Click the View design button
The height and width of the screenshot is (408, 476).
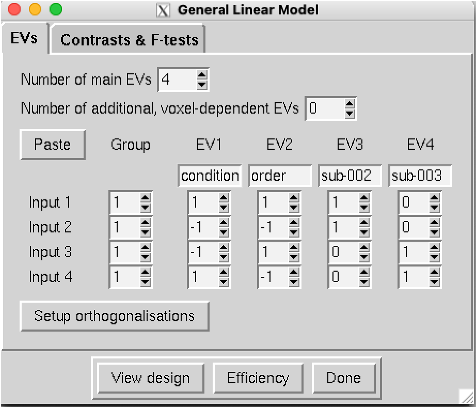tap(151, 378)
